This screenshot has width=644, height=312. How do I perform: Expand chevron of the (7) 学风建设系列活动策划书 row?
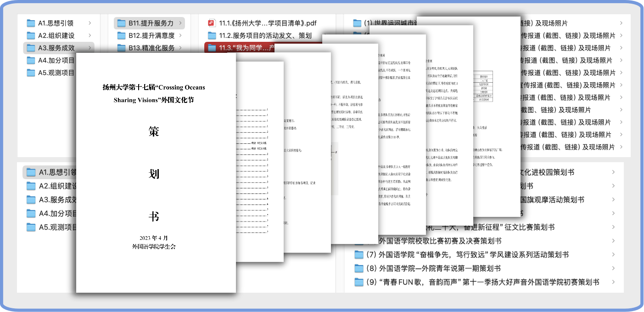click(614, 255)
